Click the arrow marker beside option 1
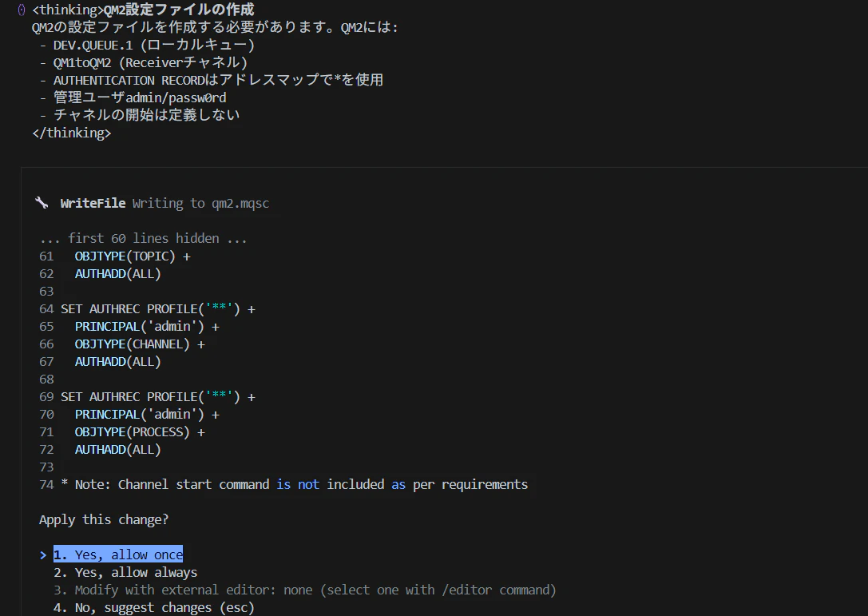The image size is (868, 616). 43,555
